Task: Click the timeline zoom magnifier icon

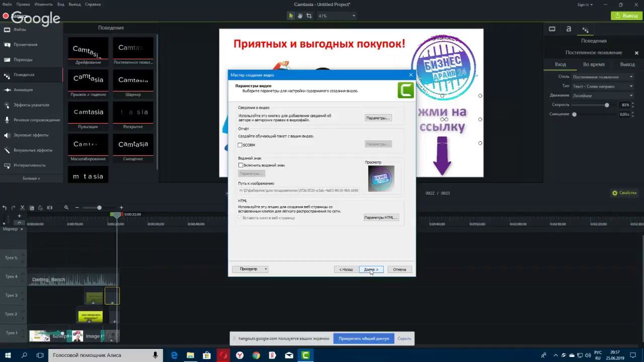Action: 66,208
